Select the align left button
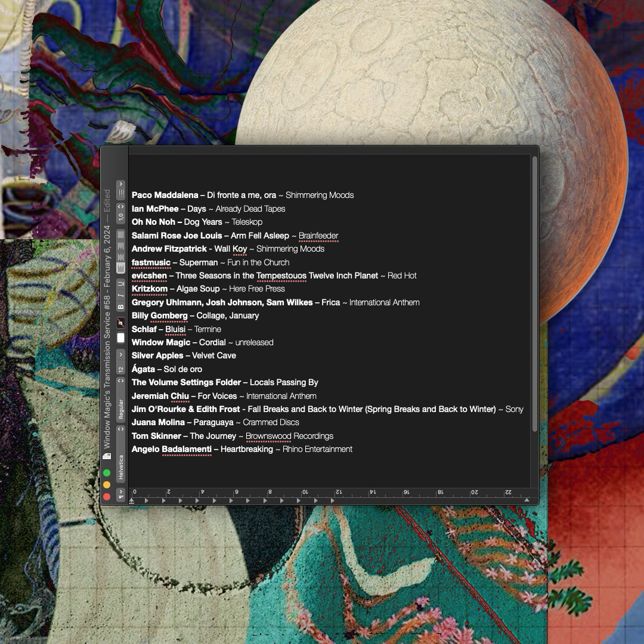This screenshot has width=644, height=644. click(x=120, y=268)
